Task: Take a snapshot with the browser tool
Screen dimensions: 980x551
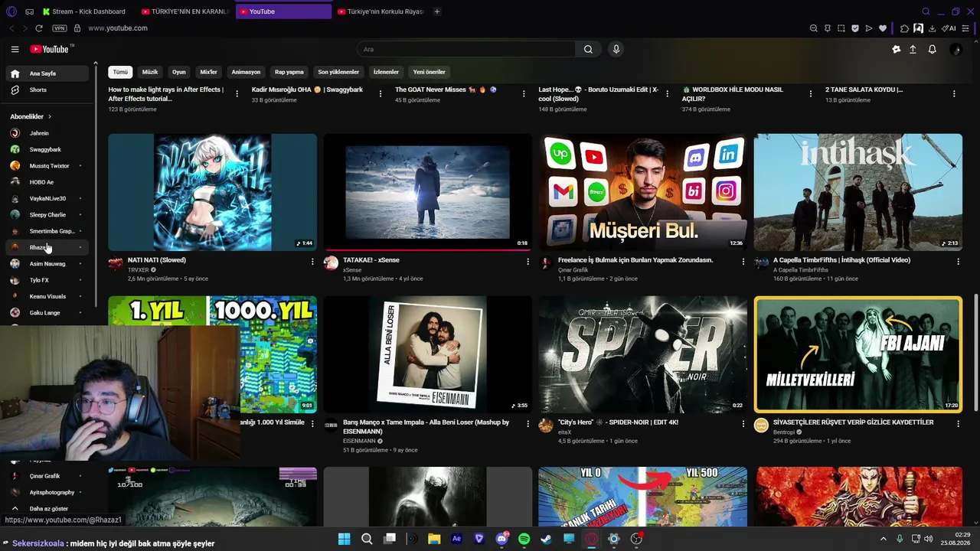Action: (841, 28)
